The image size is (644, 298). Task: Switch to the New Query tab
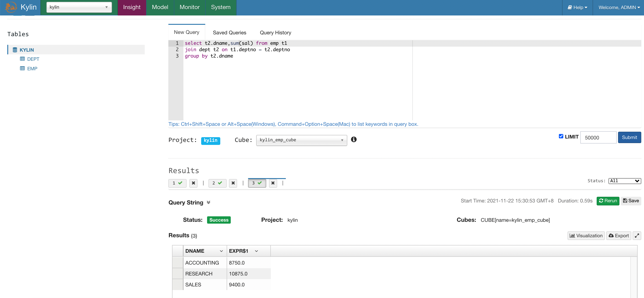(x=187, y=32)
